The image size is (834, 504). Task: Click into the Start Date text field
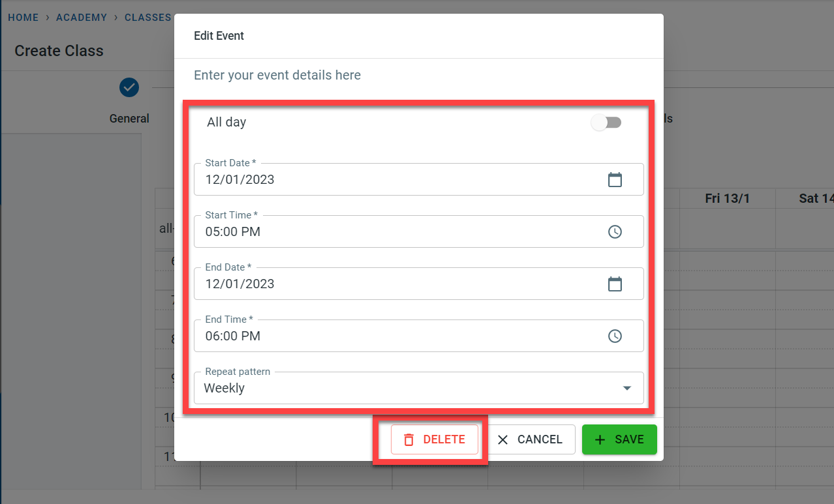[392, 180]
